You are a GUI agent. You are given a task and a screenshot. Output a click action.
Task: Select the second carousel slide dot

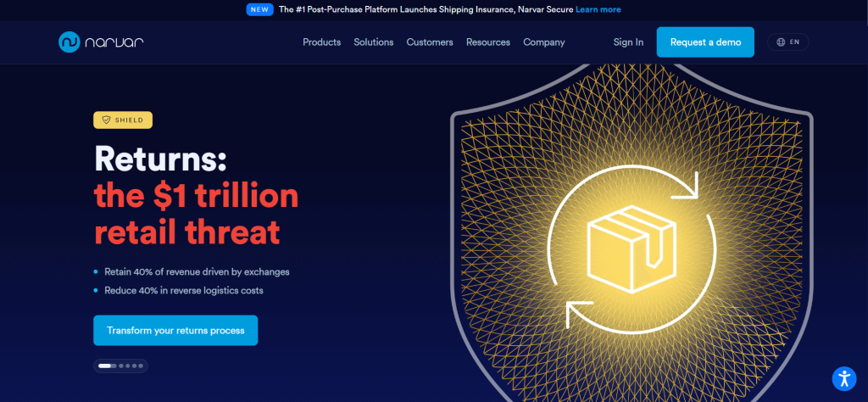click(x=121, y=366)
